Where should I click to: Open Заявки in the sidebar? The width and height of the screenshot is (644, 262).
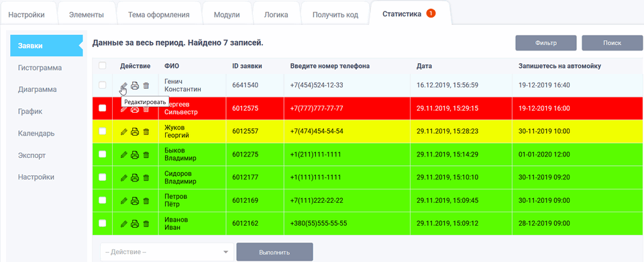[x=46, y=46]
